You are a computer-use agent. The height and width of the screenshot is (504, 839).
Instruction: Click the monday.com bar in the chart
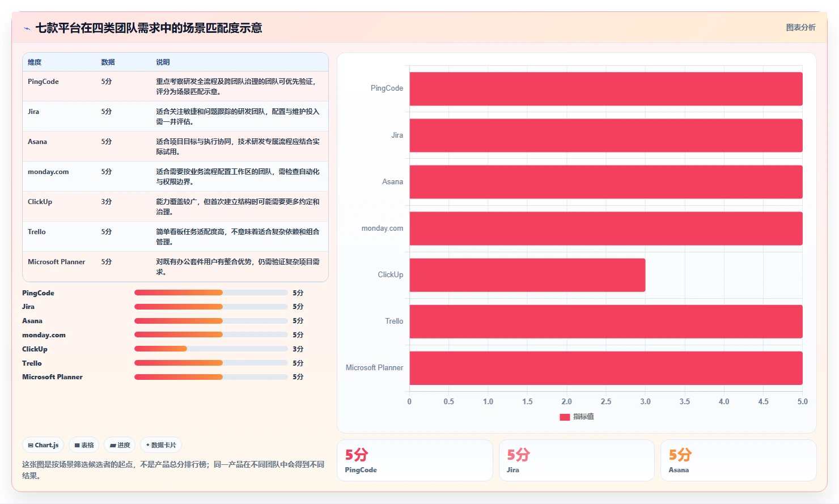[606, 228]
